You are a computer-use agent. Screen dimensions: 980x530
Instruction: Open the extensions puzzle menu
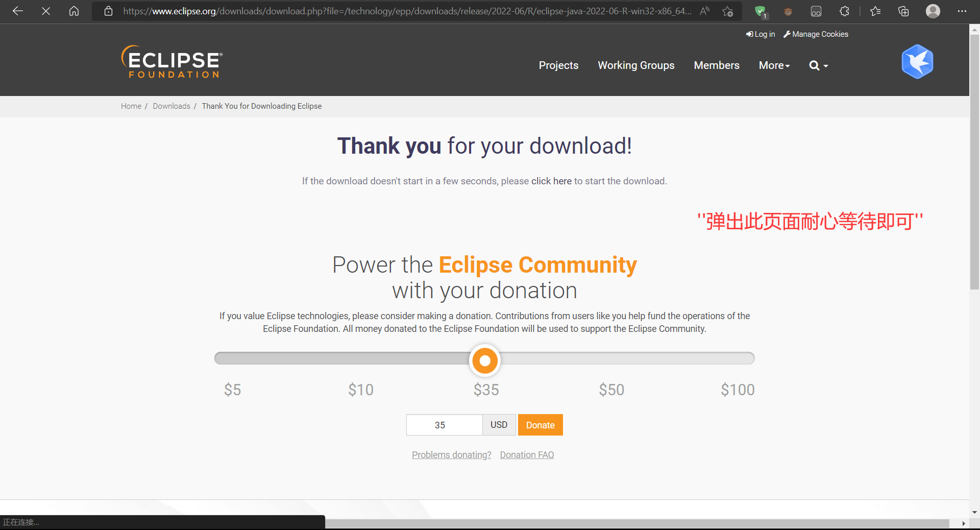[845, 11]
